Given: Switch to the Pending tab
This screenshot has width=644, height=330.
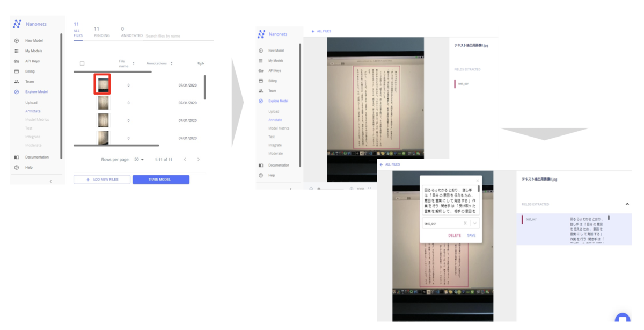Looking at the screenshot, I should click(101, 32).
